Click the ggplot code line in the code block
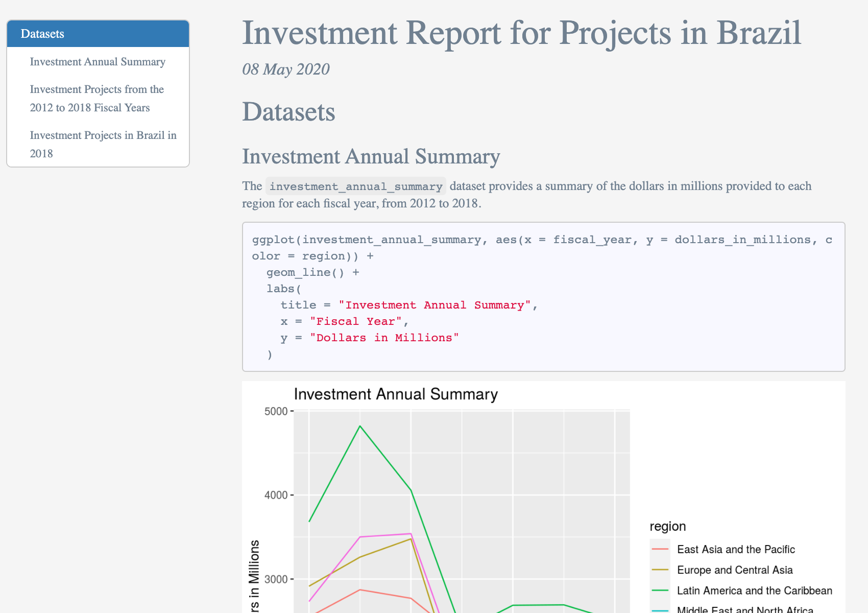This screenshot has height=613, width=868. [x=542, y=248]
